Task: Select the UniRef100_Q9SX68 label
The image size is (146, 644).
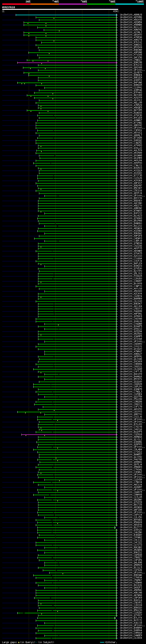Action: pos(131,68)
